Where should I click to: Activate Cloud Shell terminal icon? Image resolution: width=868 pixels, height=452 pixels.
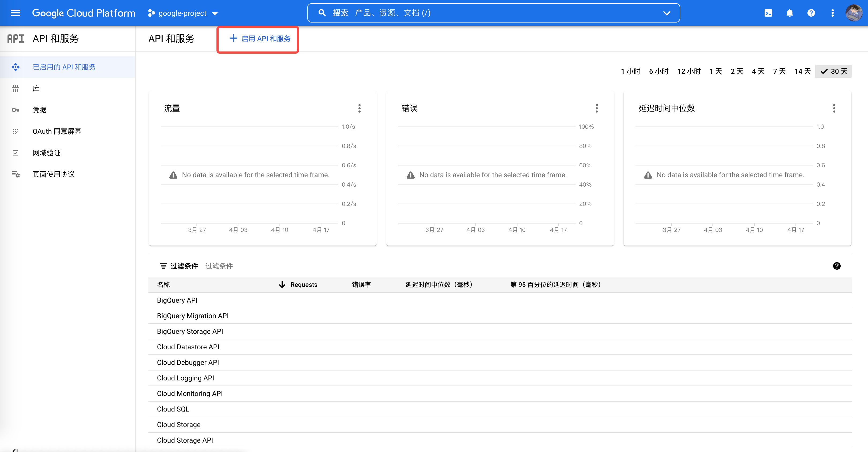(769, 13)
